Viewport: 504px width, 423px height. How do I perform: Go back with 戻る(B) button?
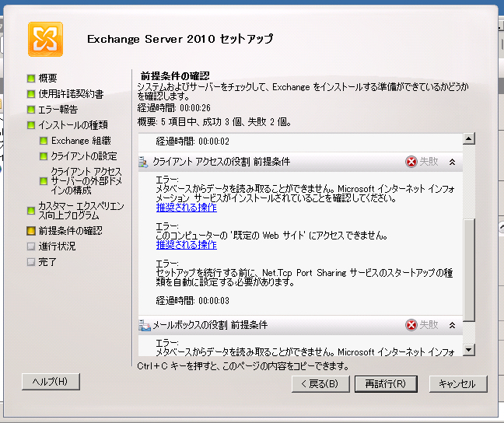click(320, 384)
